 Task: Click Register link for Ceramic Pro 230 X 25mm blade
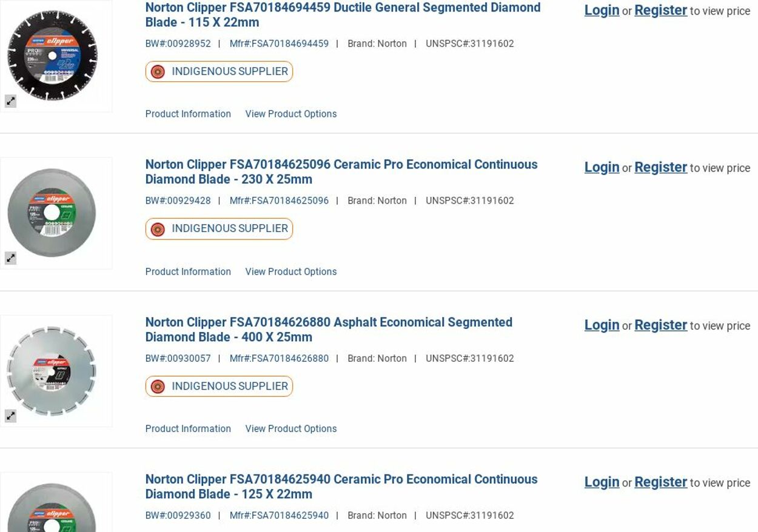click(660, 167)
